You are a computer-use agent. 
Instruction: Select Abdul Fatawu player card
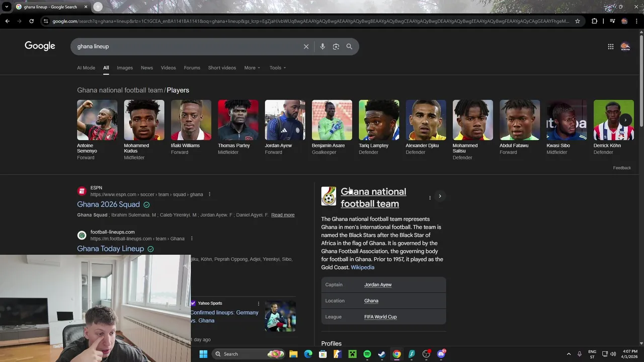click(x=520, y=128)
